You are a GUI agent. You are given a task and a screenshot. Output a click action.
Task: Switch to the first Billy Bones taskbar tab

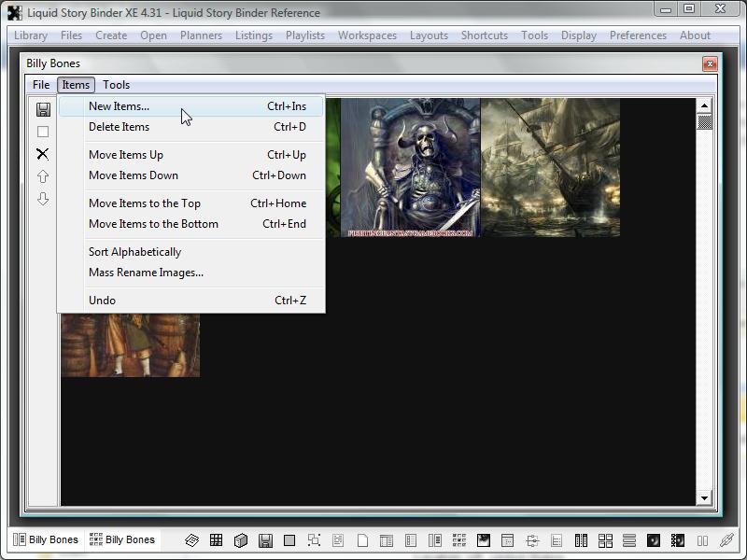click(x=46, y=539)
